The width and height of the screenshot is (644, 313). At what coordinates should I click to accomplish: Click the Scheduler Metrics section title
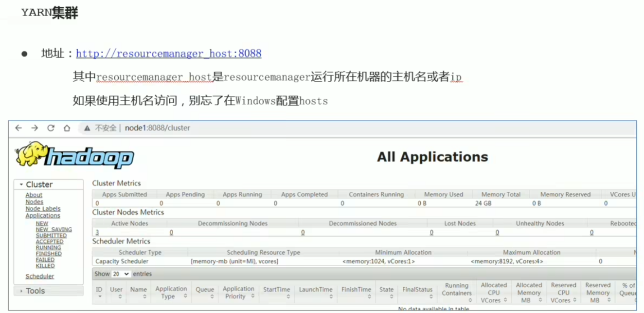[122, 241]
